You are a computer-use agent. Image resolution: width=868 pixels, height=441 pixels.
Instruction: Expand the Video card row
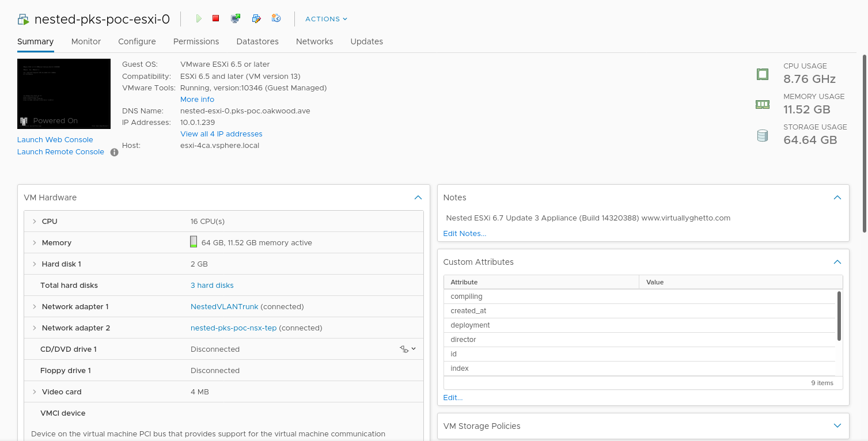pyautogui.click(x=34, y=392)
